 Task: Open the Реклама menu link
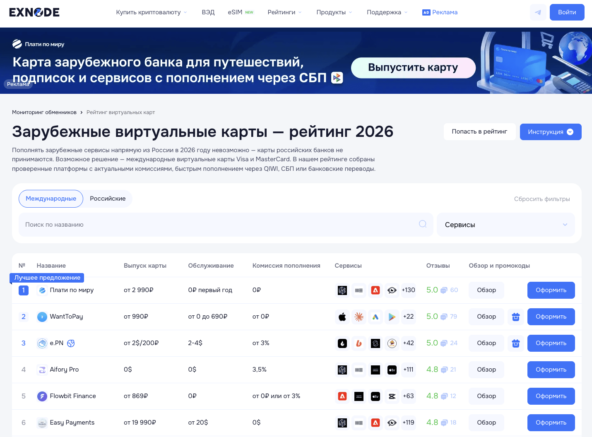click(x=440, y=12)
